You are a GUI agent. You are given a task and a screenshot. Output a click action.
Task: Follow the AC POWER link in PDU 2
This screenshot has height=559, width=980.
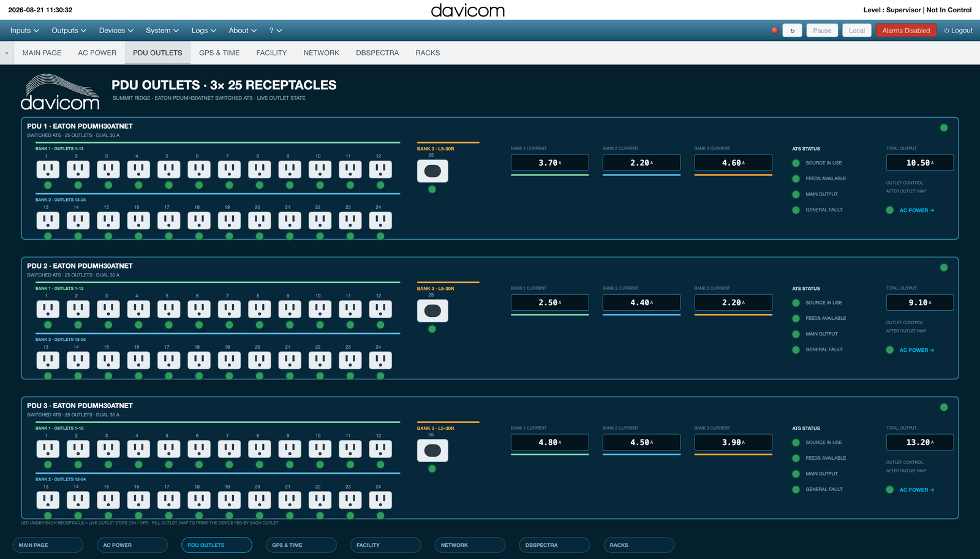click(x=916, y=351)
